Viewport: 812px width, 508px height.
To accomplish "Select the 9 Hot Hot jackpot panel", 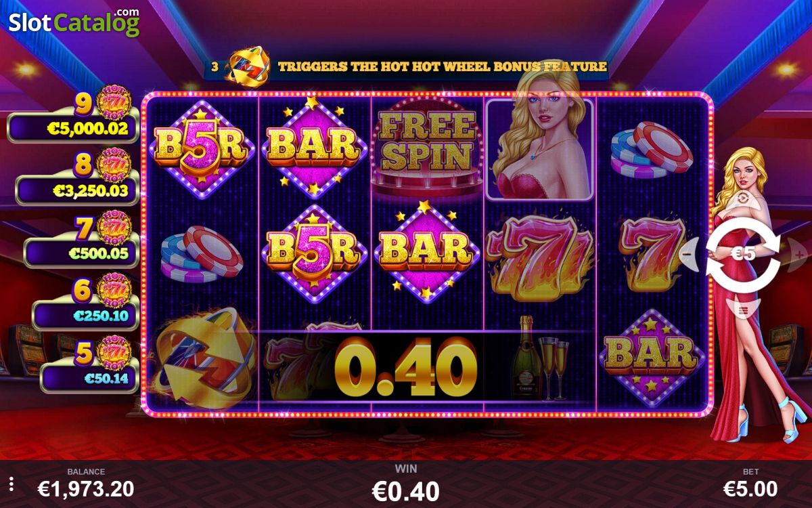I will (x=74, y=117).
